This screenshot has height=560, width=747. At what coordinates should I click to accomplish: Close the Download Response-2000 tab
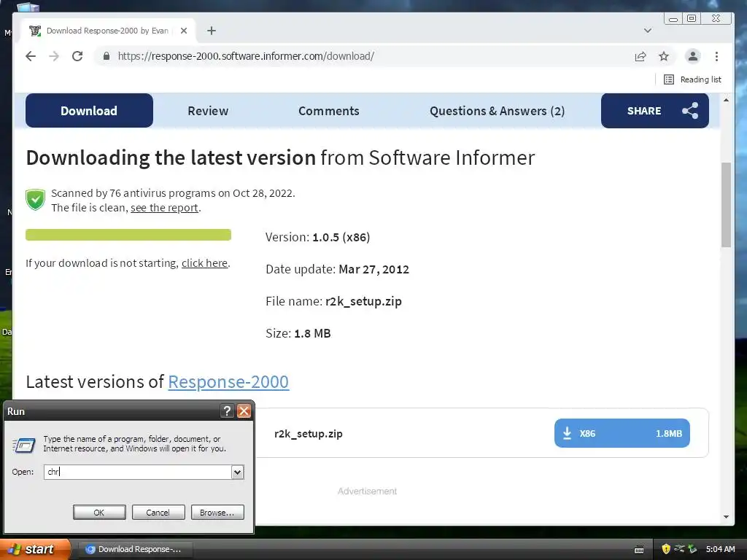pos(184,31)
